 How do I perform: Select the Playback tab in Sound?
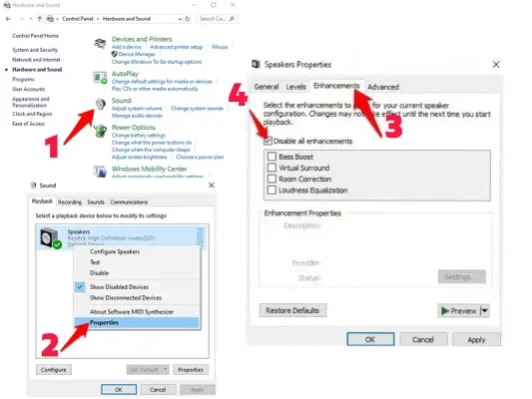pyautogui.click(x=42, y=201)
